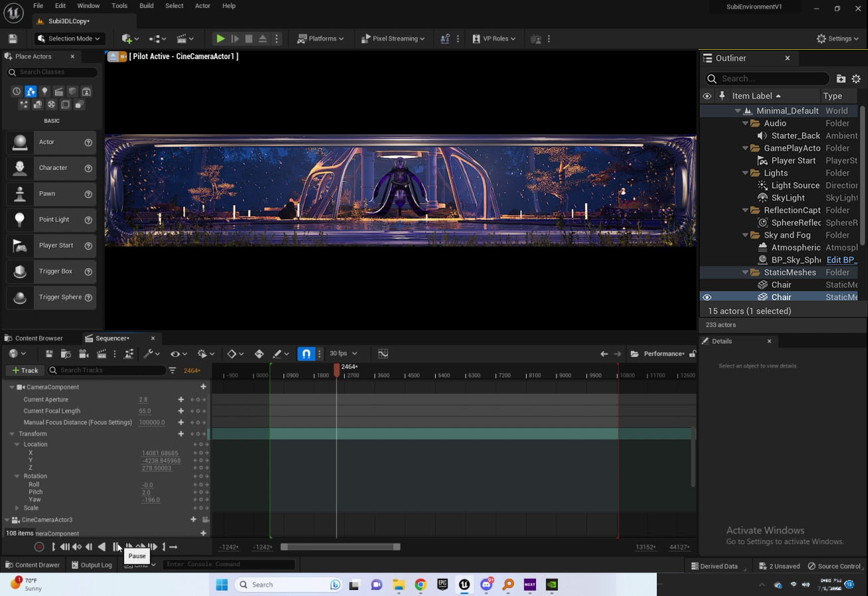Viewport: 868px width, 596px height.
Task: Click the track filter icon beside Search Tracks
Action: 172,370
